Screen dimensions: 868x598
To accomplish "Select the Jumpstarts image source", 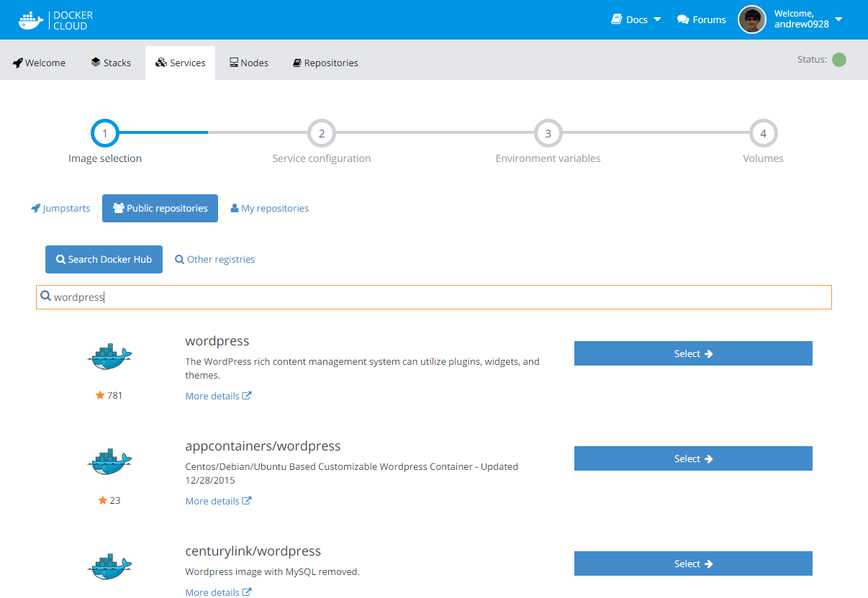I will point(60,208).
